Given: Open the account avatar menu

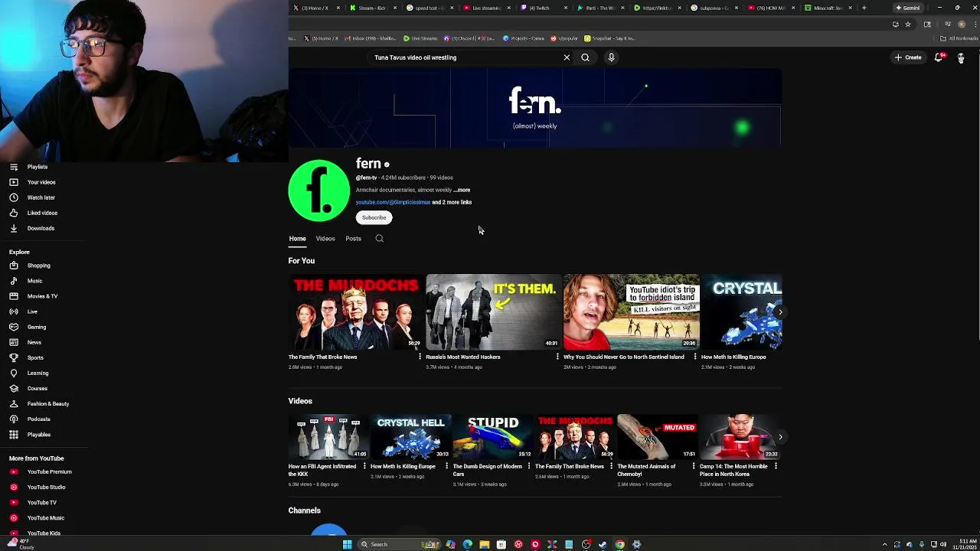Looking at the screenshot, I should (961, 57).
